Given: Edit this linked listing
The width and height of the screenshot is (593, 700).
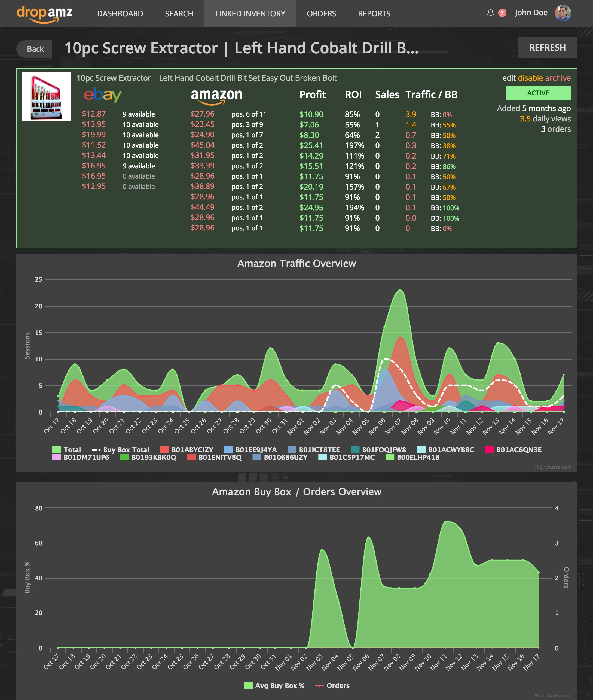Looking at the screenshot, I should [x=510, y=78].
